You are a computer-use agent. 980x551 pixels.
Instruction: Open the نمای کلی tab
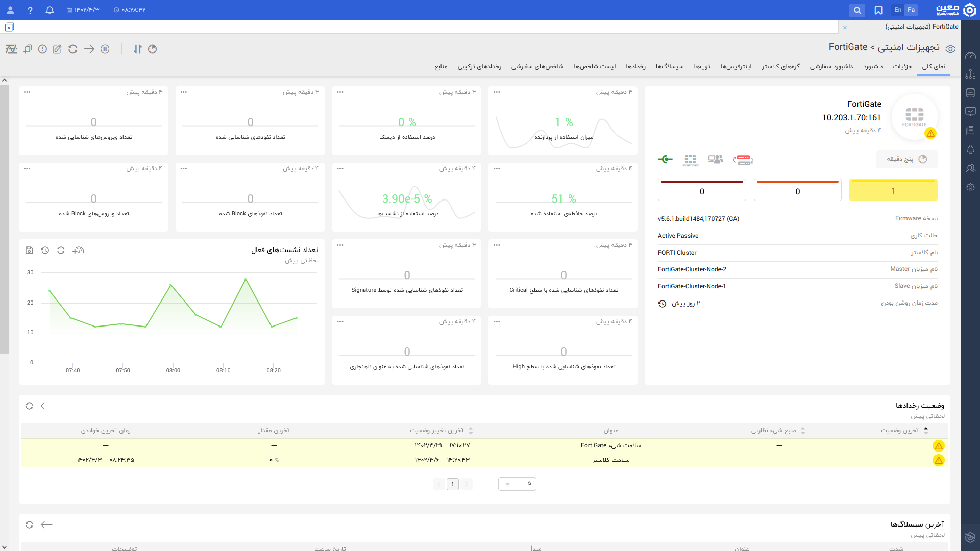934,67
